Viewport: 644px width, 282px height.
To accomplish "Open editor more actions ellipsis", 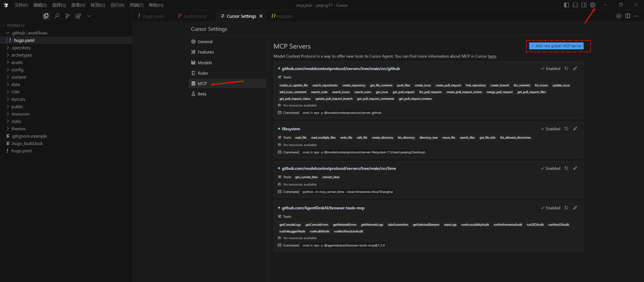I will (636, 16).
